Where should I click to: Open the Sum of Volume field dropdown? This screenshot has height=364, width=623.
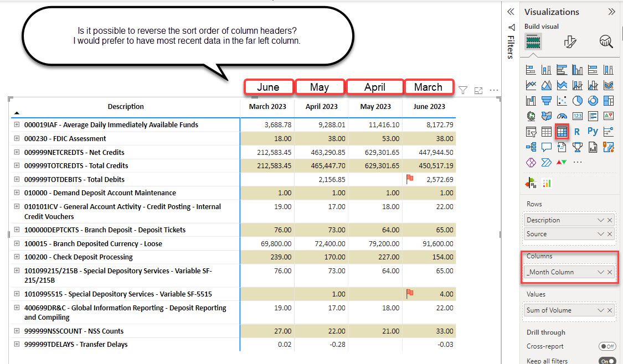[x=600, y=310]
